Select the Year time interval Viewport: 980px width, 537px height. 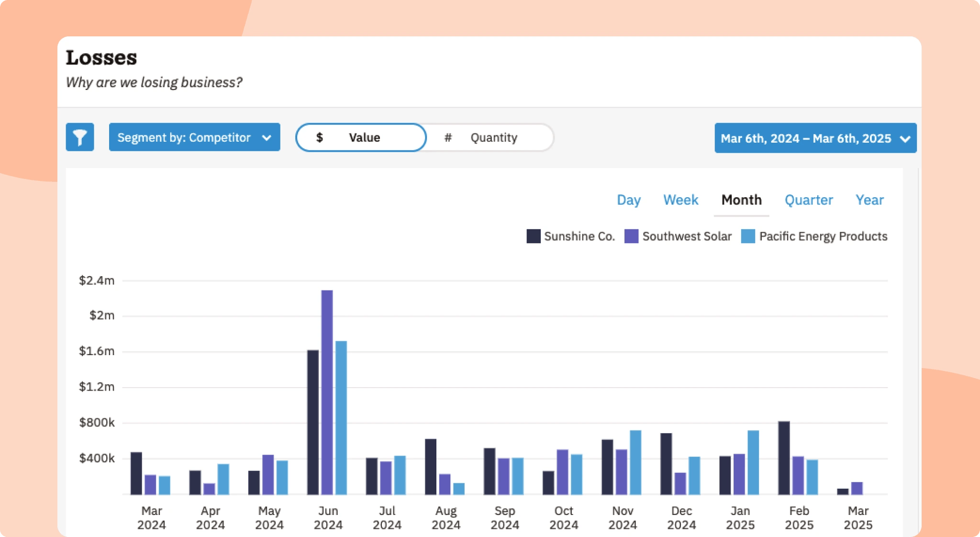click(x=869, y=200)
